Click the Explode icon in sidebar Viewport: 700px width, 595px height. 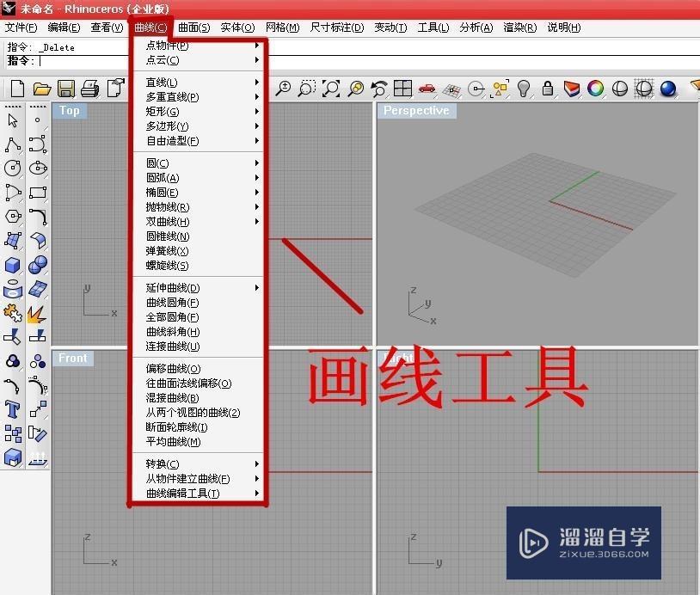37,314
